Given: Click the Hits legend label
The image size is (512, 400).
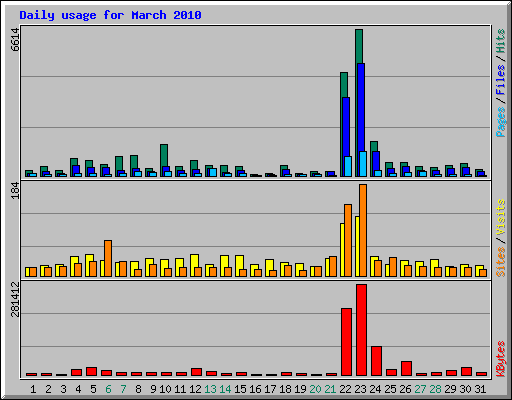Looking at the screenshot, I should [x=501, y=41].
